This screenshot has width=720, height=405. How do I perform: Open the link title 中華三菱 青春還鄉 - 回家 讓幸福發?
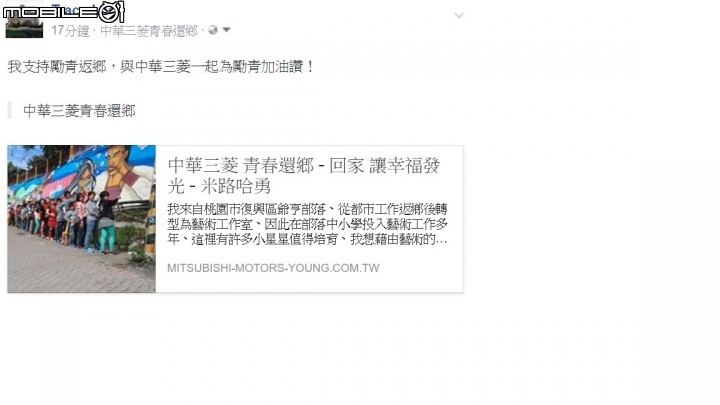click(x=304, y=165)
